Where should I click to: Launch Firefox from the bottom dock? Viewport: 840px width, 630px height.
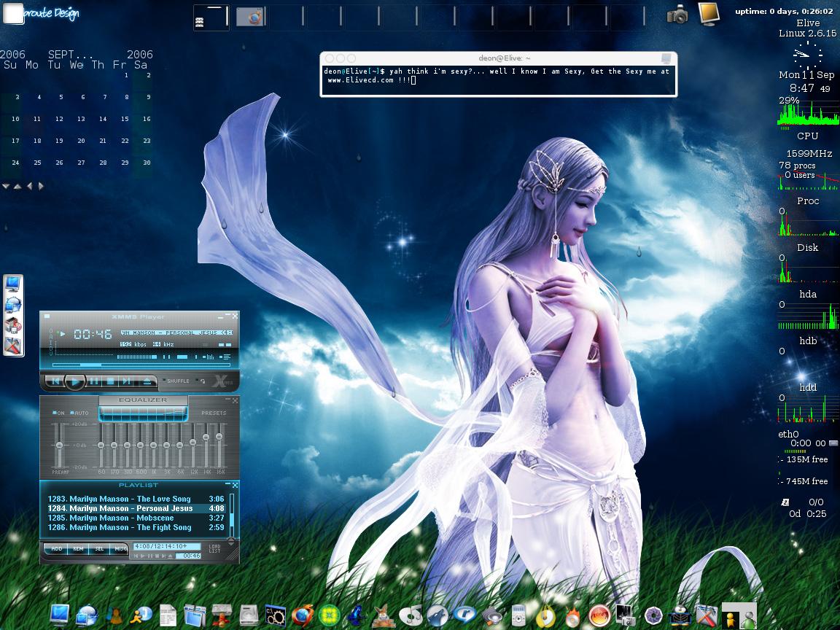[x=303, y=615]
